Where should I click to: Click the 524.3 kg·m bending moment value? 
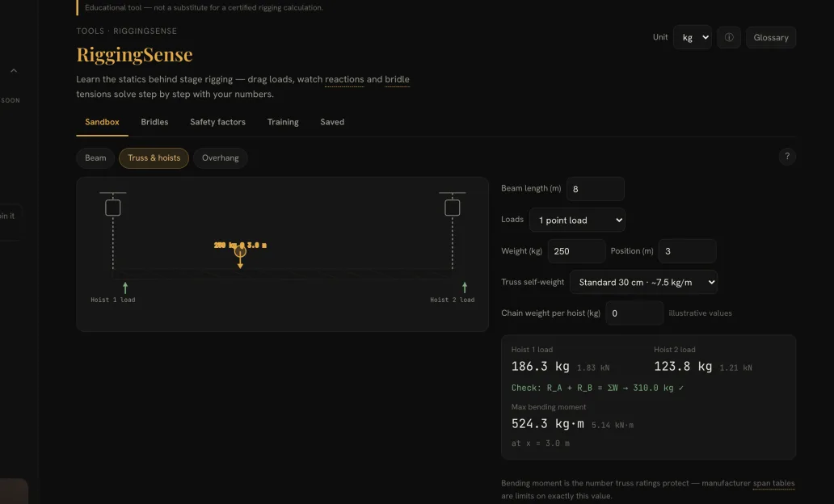pos(548,424)
